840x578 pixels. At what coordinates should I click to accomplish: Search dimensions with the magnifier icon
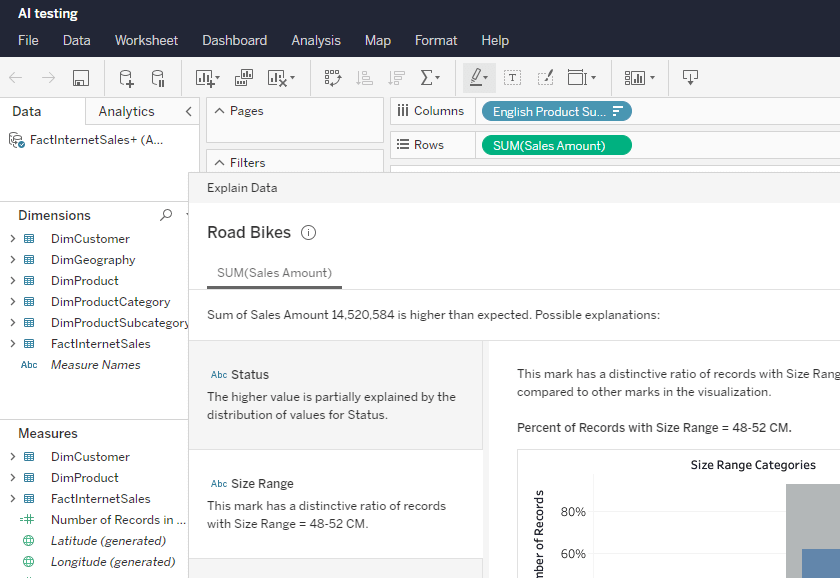(x=166, y=215)
